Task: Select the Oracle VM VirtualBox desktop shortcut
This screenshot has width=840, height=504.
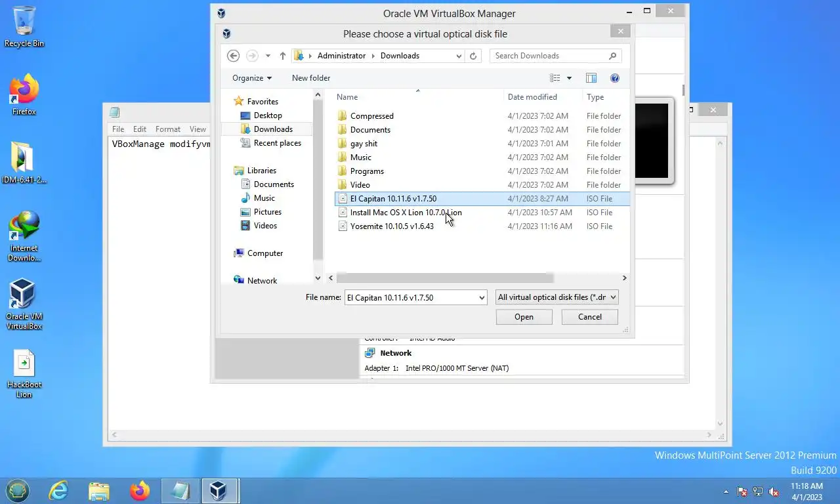Action: point(24,304)
